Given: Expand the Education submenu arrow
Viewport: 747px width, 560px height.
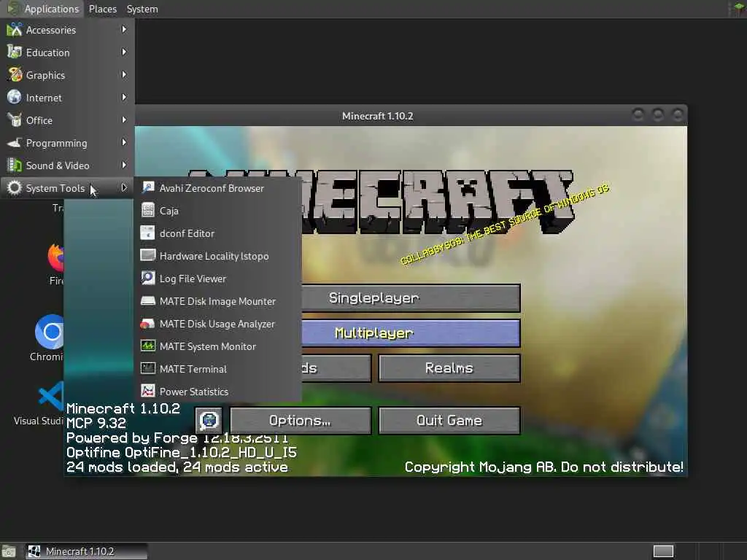Looking at the screenshot, I should pyautogui.click(x=124, y=52).
